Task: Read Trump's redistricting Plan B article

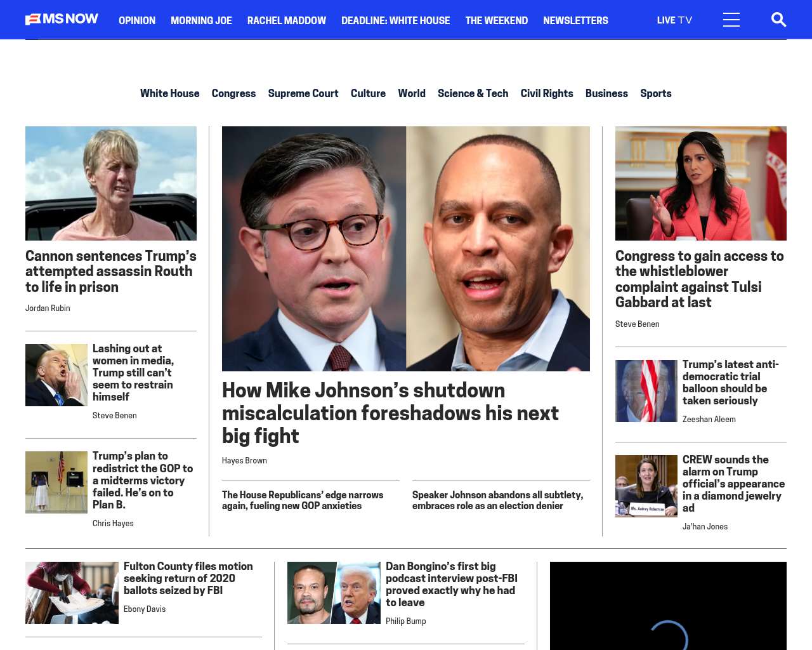Action: (143, 480)
